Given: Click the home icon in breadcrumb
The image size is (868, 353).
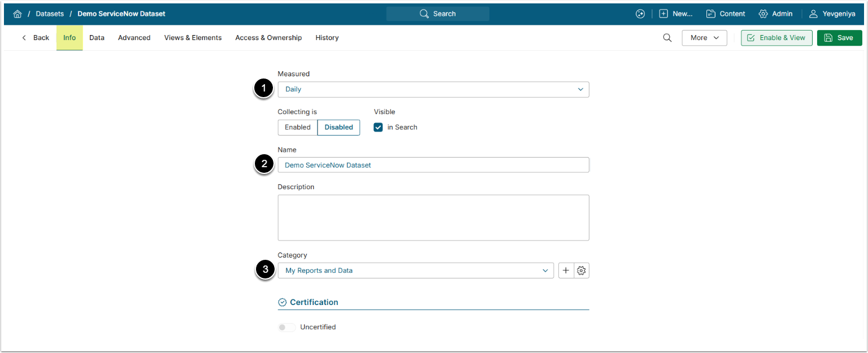Looking at the screenshot, I should [18, 14].
